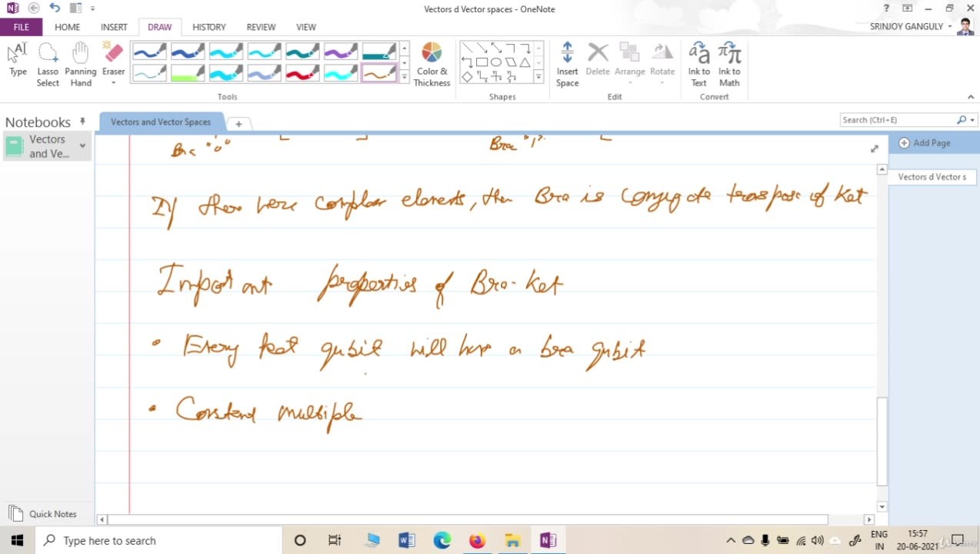Select the diamond shape

pyautogui.click(x=467, y=76)
